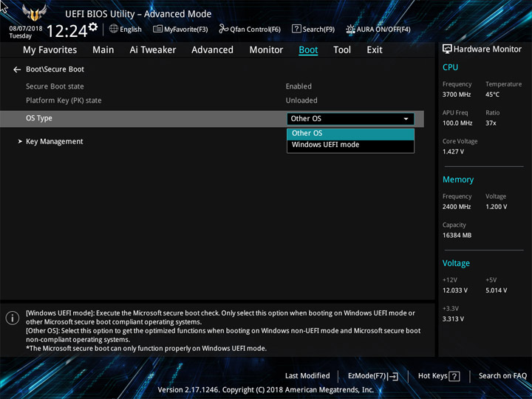Open Search on FAQ link
The height and width of the screenshot is (399, 532).
502,376
